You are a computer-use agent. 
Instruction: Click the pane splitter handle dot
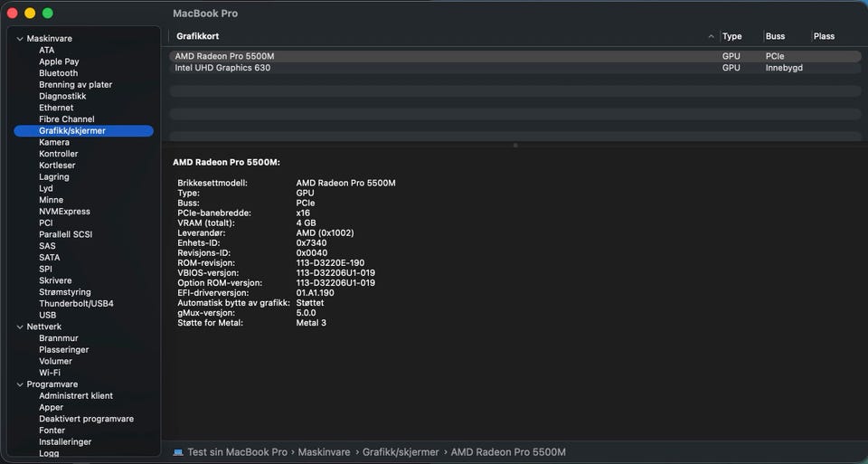click(515, 146)
